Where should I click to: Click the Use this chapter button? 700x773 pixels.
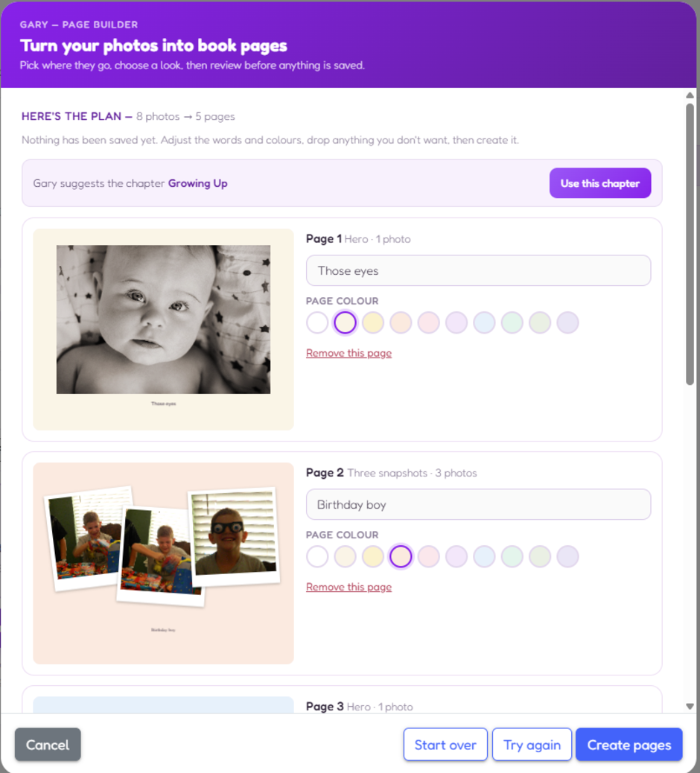600,183
